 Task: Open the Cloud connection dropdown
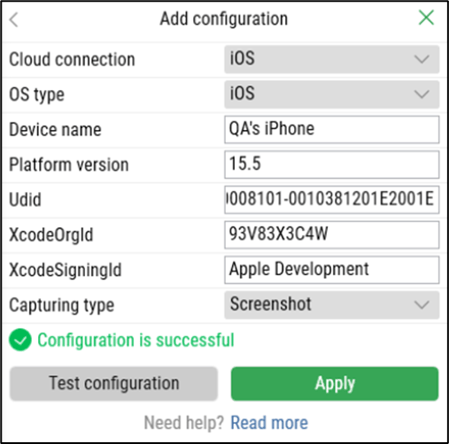[332, 59]
